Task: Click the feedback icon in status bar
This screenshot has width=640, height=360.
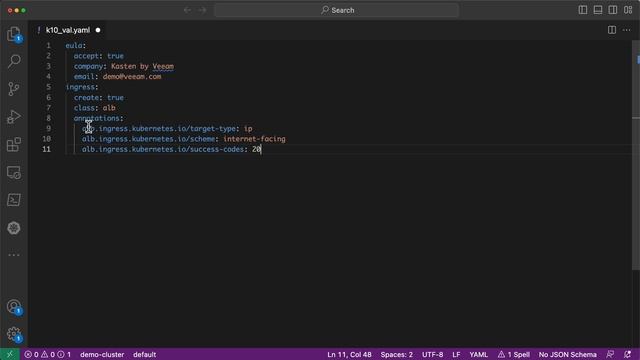Action: tap(610, 354)
